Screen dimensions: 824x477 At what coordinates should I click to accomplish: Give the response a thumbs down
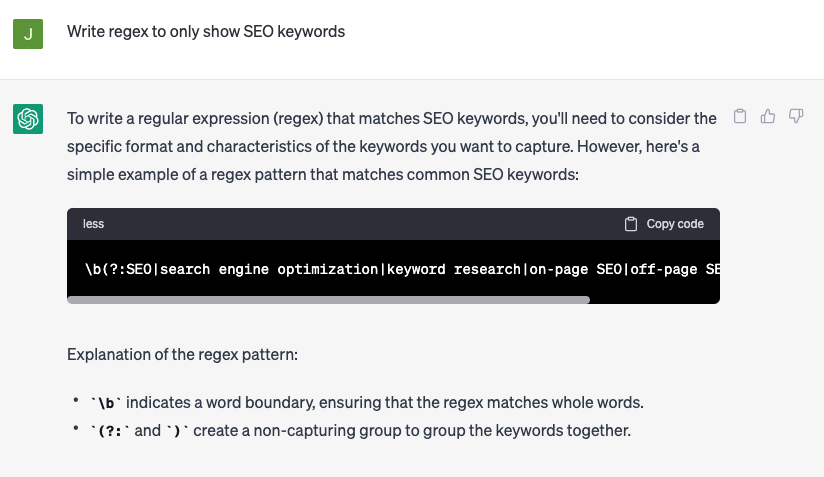pyautogui.click(x=796, y=117)
